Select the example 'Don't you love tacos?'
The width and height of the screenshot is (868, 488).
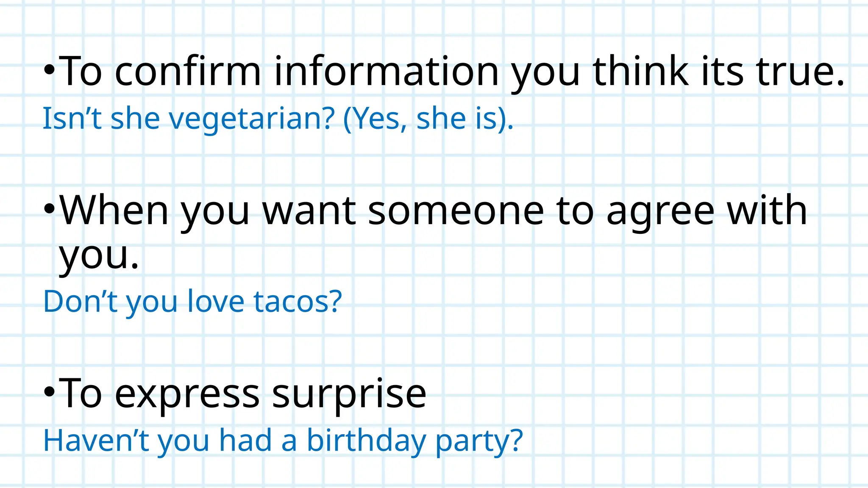point(192,302)
